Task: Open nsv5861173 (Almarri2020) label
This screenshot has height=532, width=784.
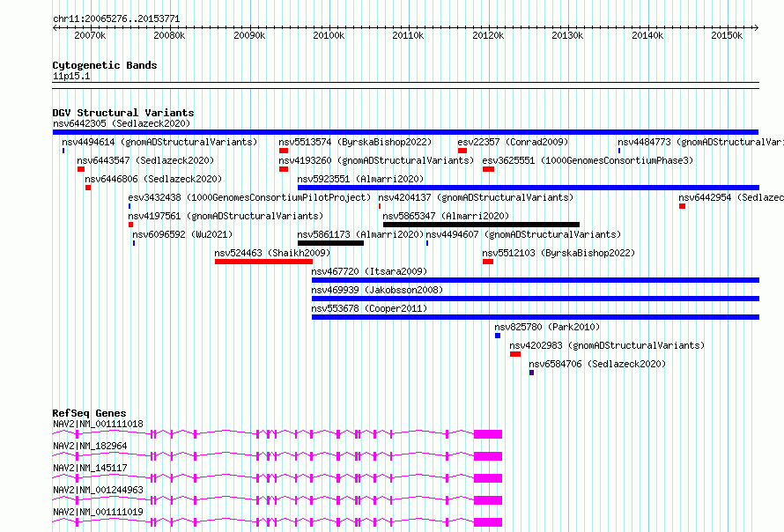Action: click(x=360, y=234)
